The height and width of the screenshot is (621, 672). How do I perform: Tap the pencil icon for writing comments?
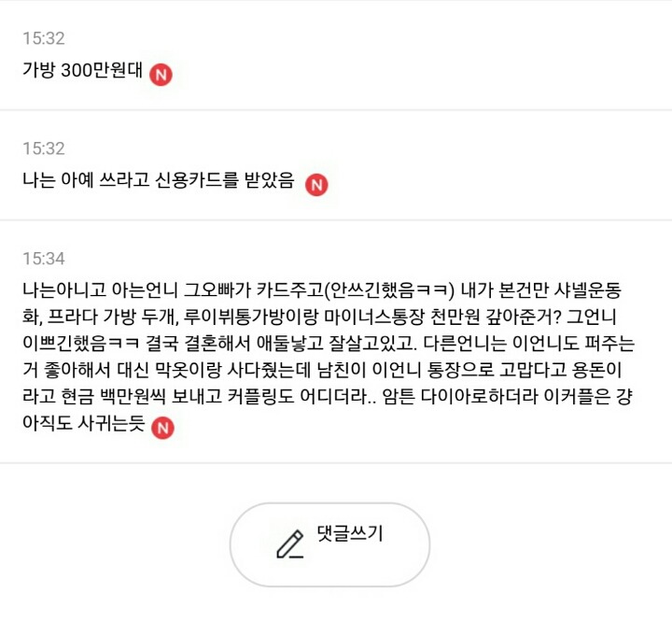coord(290,543)
